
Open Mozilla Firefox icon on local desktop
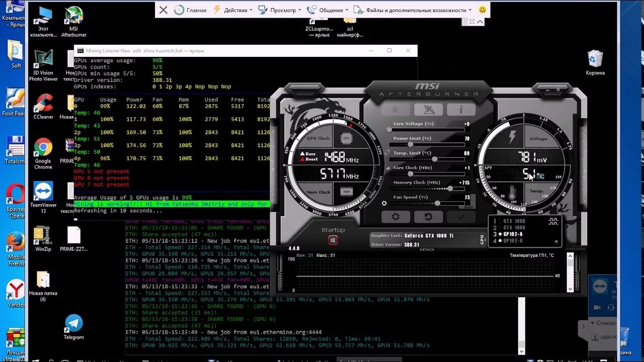(15, 249)
